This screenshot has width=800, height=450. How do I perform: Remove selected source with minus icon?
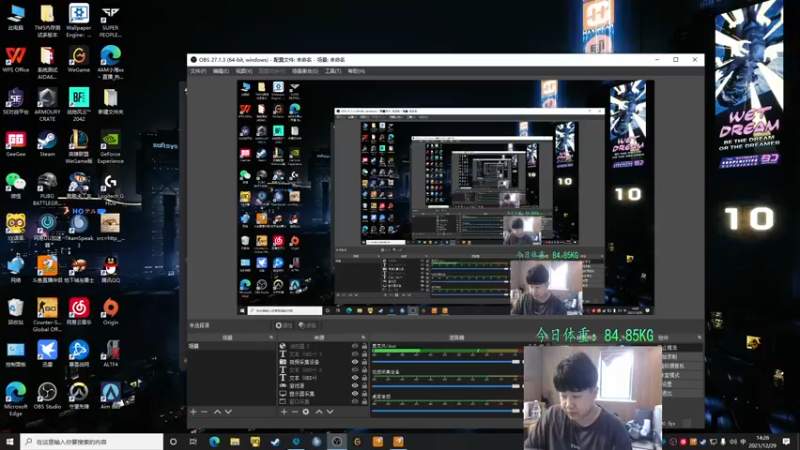pyautogui.click(x=294, y=411)
